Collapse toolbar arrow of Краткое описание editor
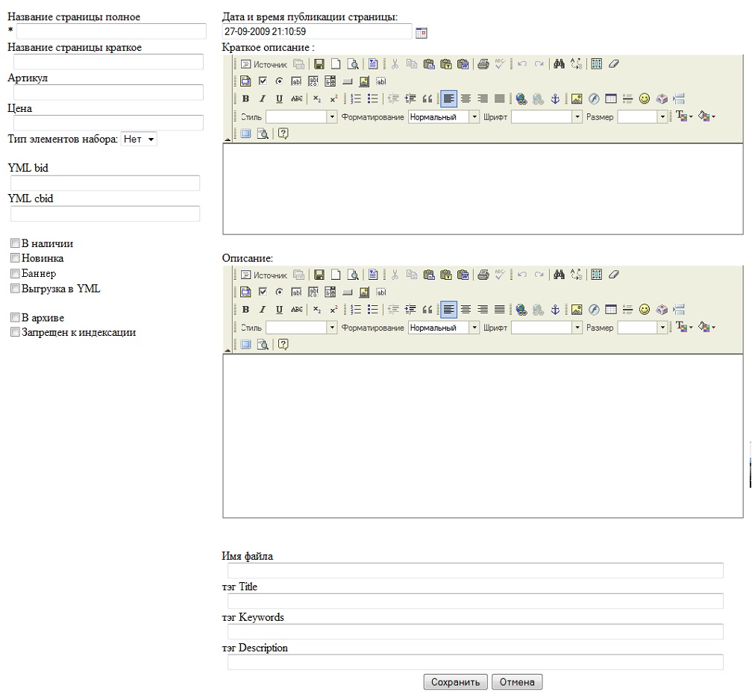Viewport: 752px width, 700px height. pyautogui.click(x=228, y=140)
